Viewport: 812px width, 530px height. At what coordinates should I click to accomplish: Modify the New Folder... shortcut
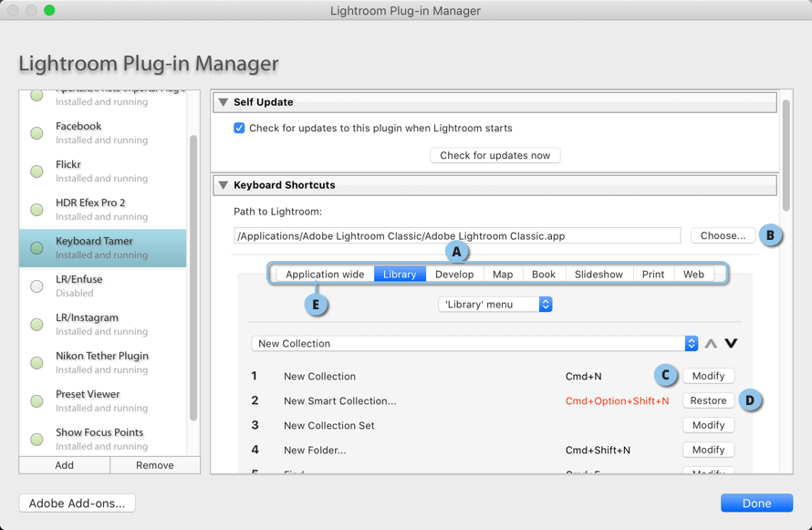(x=708, y=450)
